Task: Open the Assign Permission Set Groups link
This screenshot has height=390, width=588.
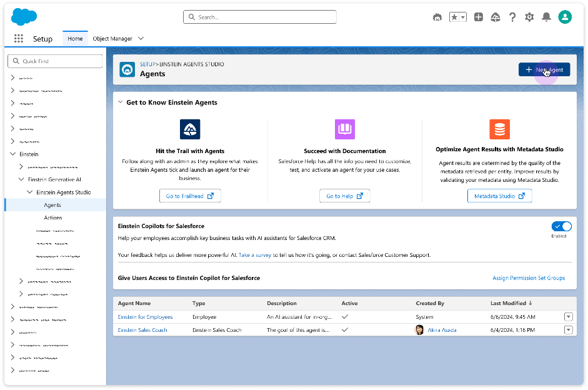Action: 529,278
